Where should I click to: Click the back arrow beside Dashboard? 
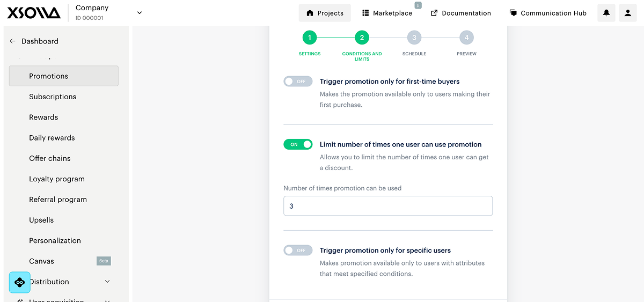13,41
